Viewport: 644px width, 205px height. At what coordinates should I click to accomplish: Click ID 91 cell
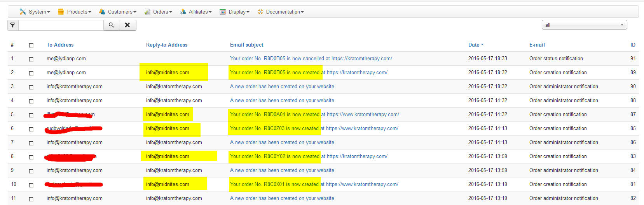pos(633,58)
